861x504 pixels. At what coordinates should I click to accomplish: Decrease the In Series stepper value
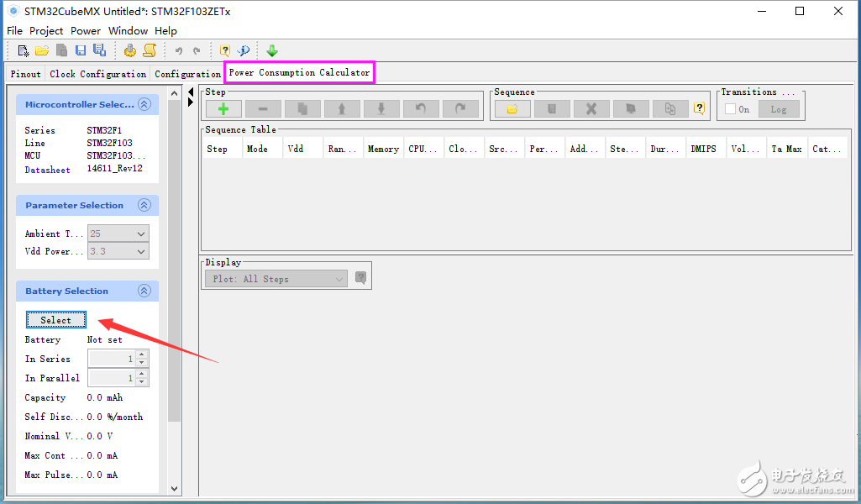(x=142, y=362)
